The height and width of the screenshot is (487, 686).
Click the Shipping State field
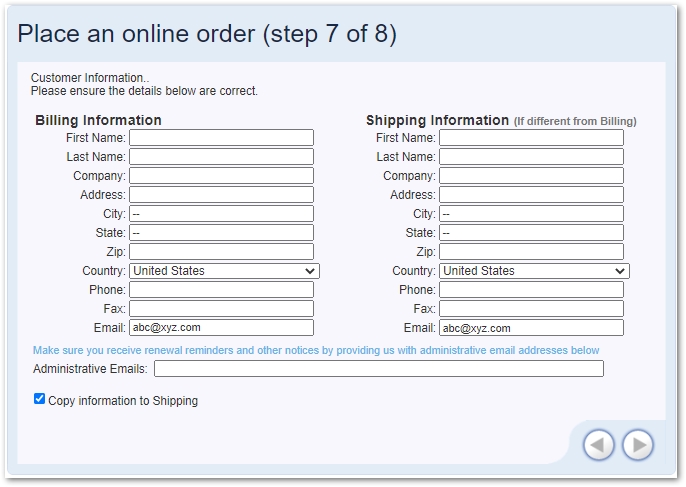[x=531, y=233]
